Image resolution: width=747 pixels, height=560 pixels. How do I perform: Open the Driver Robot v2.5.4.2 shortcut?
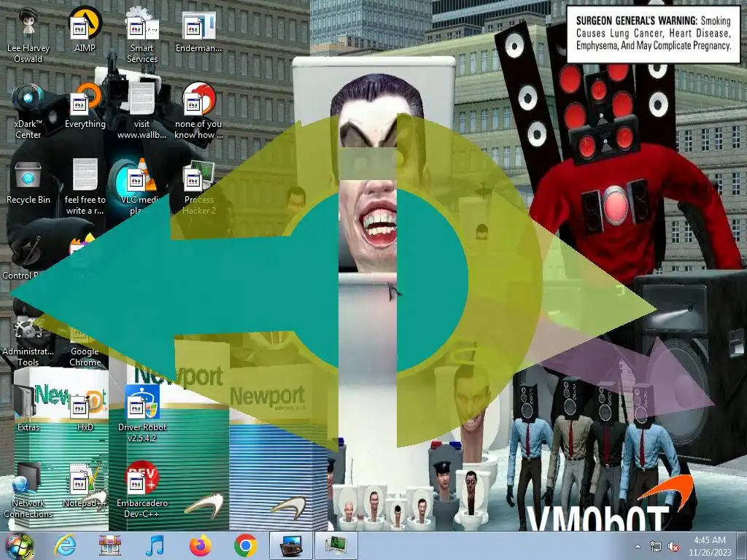point(142,414)
